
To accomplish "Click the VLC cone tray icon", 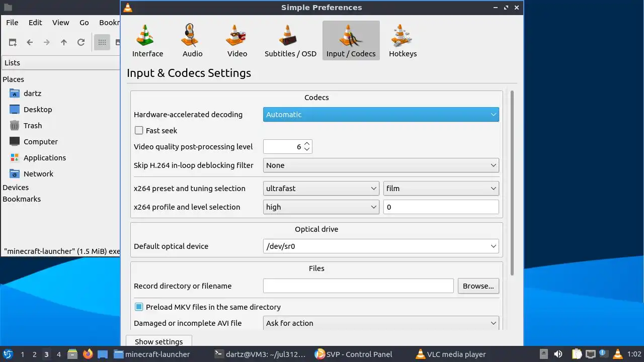I will click(618, 354).
